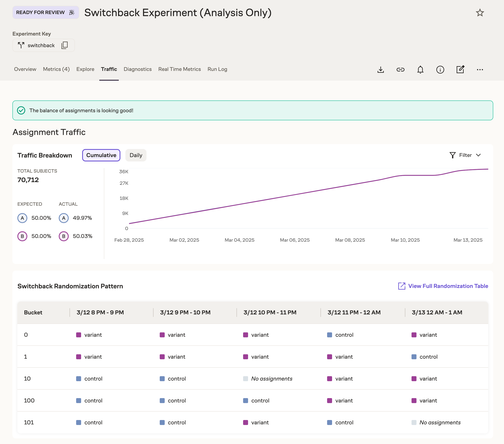Open the info circle icon
Screen dimensions: 504x444
440,70
